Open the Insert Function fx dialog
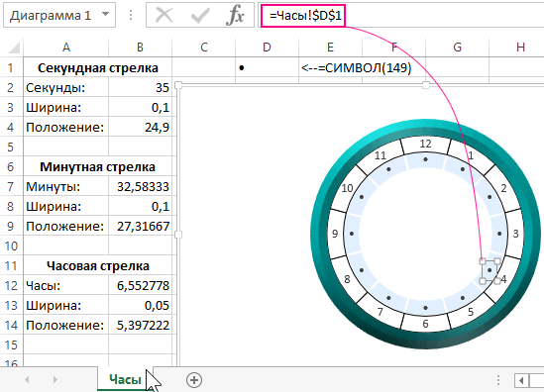The width and height of the screenshot is (544, 392). pyautogui.click(x=235, y=15)
